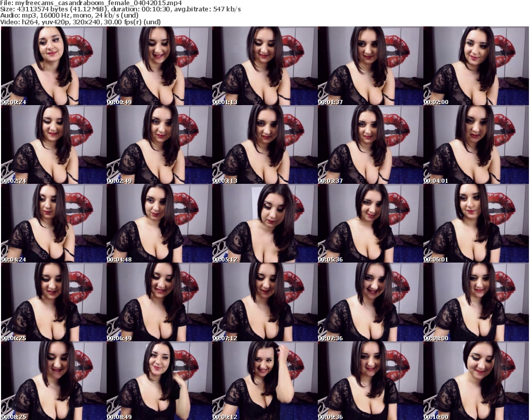This screenshot has width=530, height=420.
Task: Open the last thumbnail at 00:10:00
Action: click(476, 380)
